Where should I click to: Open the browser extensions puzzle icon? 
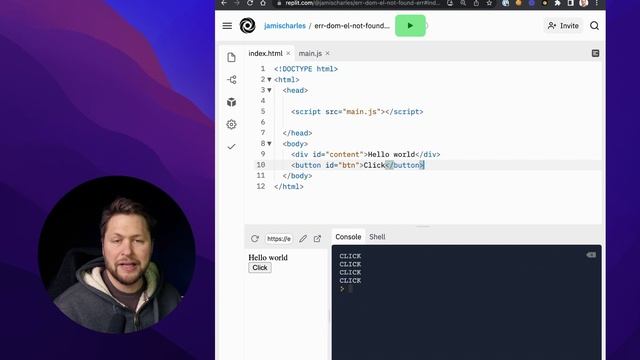pyautogui.click(x=558, y=3)
